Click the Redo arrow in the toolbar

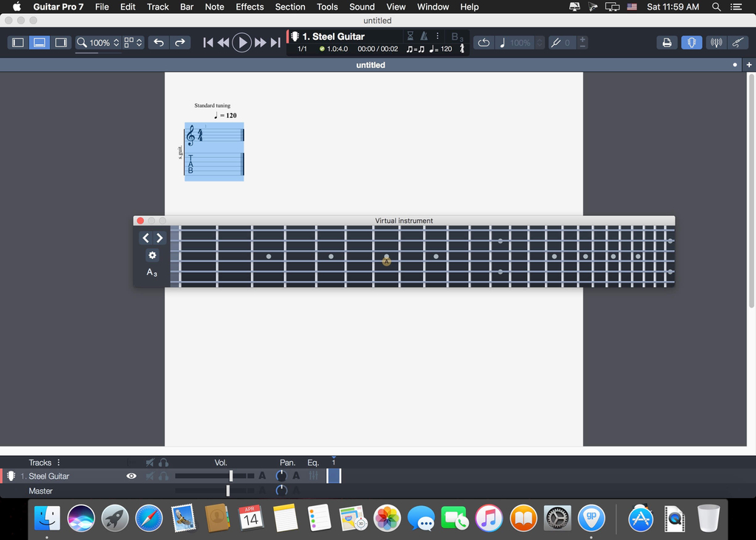point(180,43)
